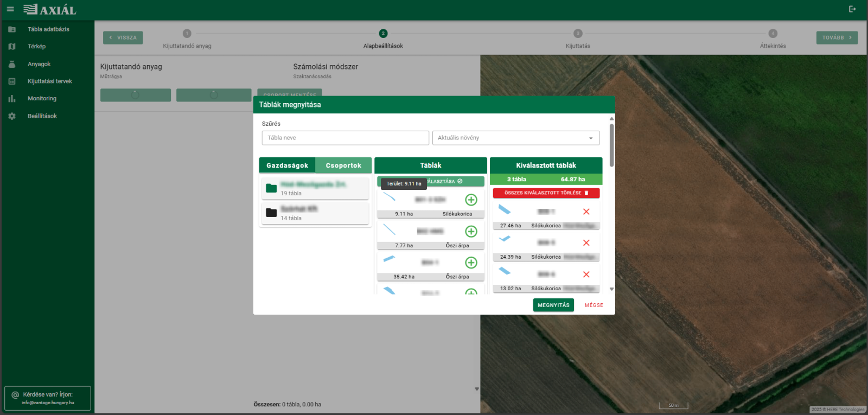Open the Aktuális növény dropdown
This screenshot has width=868, height=415.
(x=516, y=138)
